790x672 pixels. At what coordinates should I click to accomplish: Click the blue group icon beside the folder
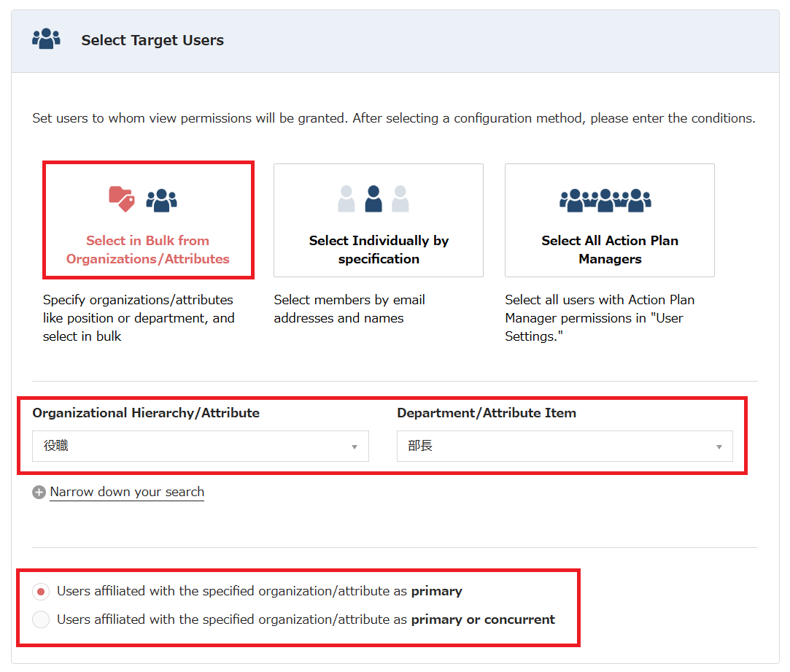point(161,200)
